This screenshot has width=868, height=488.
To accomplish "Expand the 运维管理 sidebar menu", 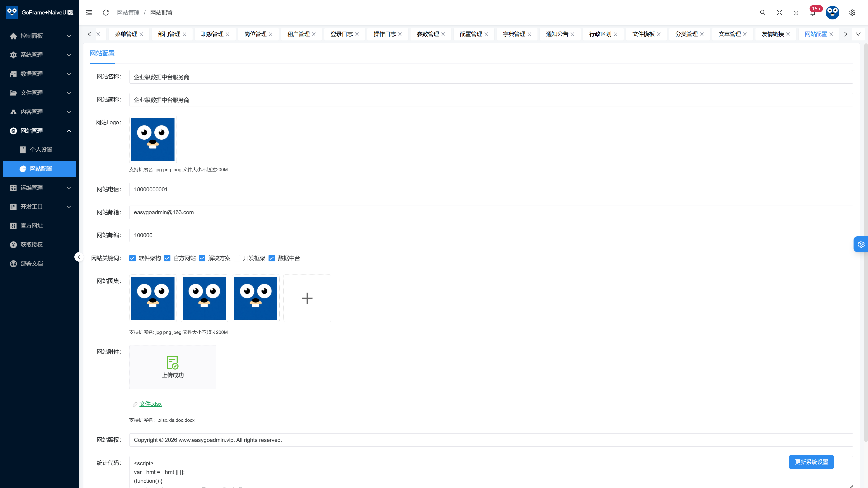I will [39, 188].
